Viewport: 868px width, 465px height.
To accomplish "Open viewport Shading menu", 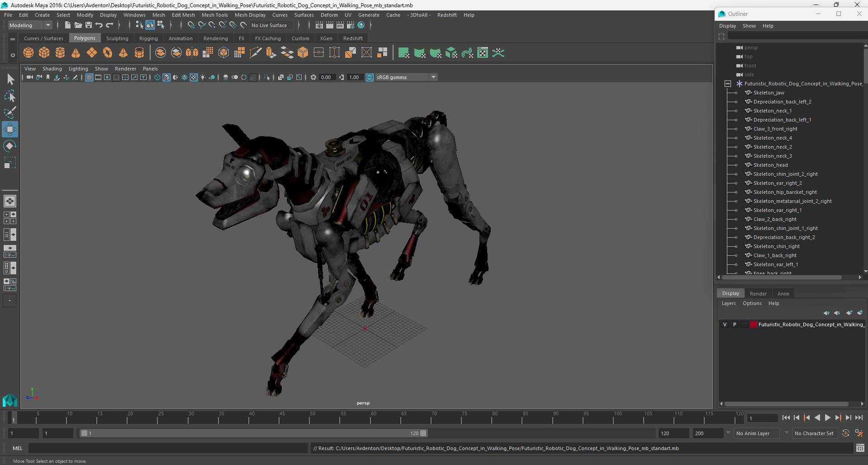I will pyautogui.click(x=52, y=69).
